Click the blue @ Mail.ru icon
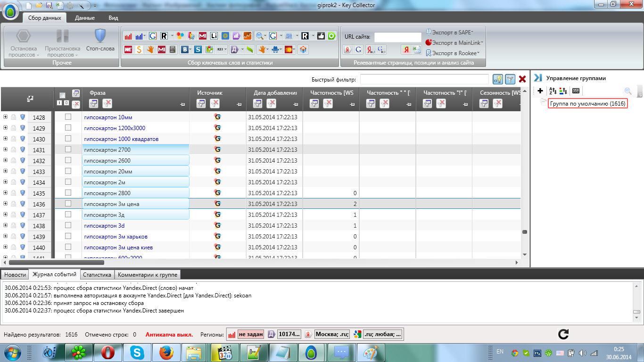 (225, 36)
